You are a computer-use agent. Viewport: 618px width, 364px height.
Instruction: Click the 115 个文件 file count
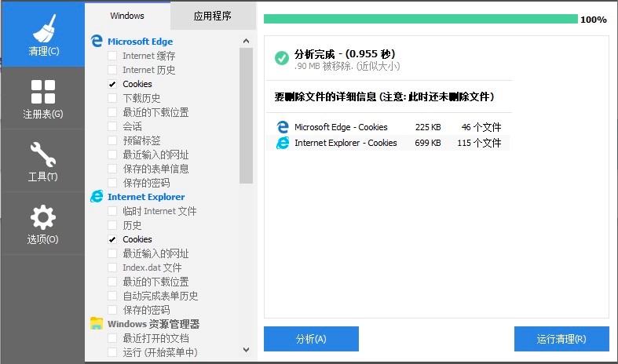pyautogui.click(x=479, y=143)
